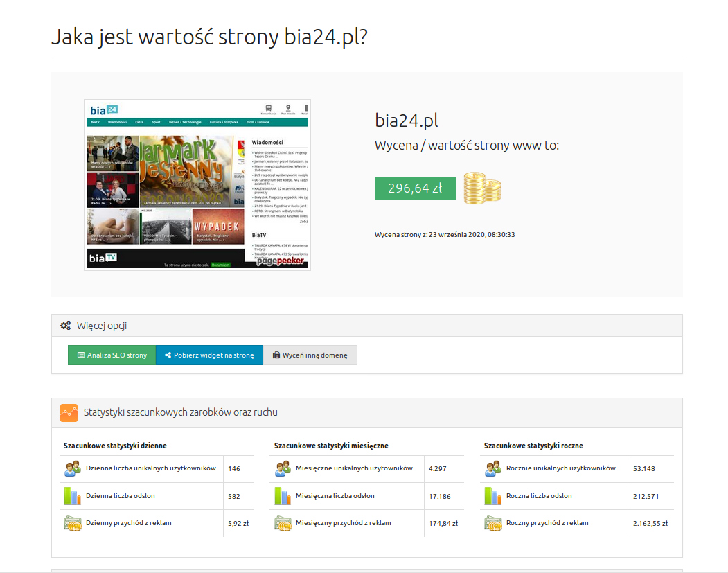The width and height of the screenshot is (728, 573).
Task: Select yearly ad revenue 2.162,55 zł
Action: [650, 523]
